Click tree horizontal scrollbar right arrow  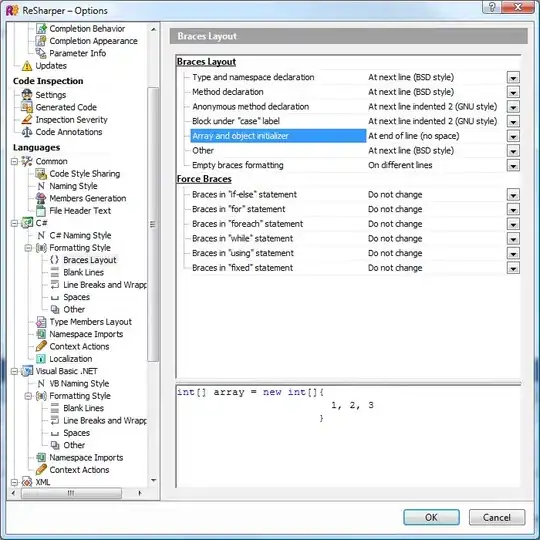pos(139,493)
